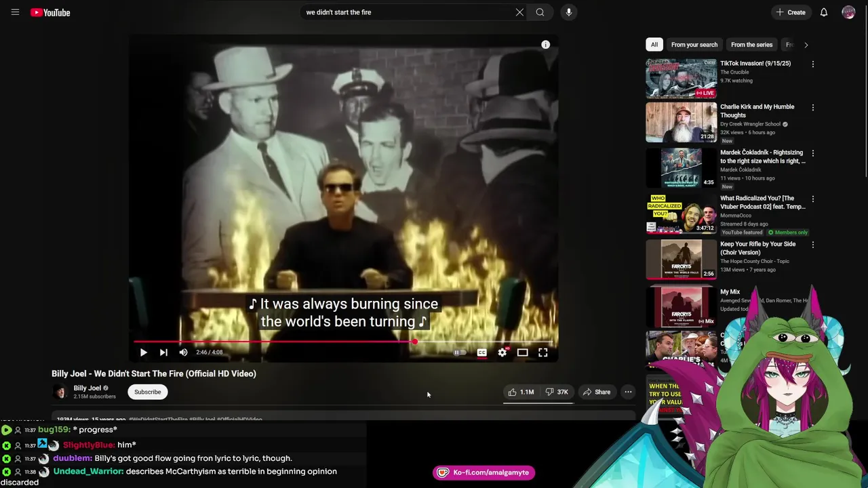This screenshot has width=868, height=488.
Task: Show more filter chips with the arrow
Action: pyautogui.click(x=806, y=45)
